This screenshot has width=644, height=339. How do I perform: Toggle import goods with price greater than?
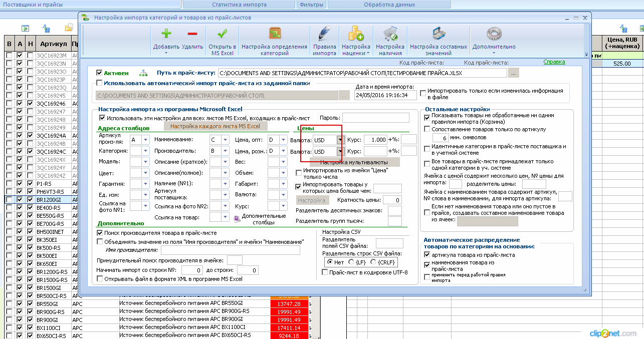pyautogui.click(x=298, y=186)
